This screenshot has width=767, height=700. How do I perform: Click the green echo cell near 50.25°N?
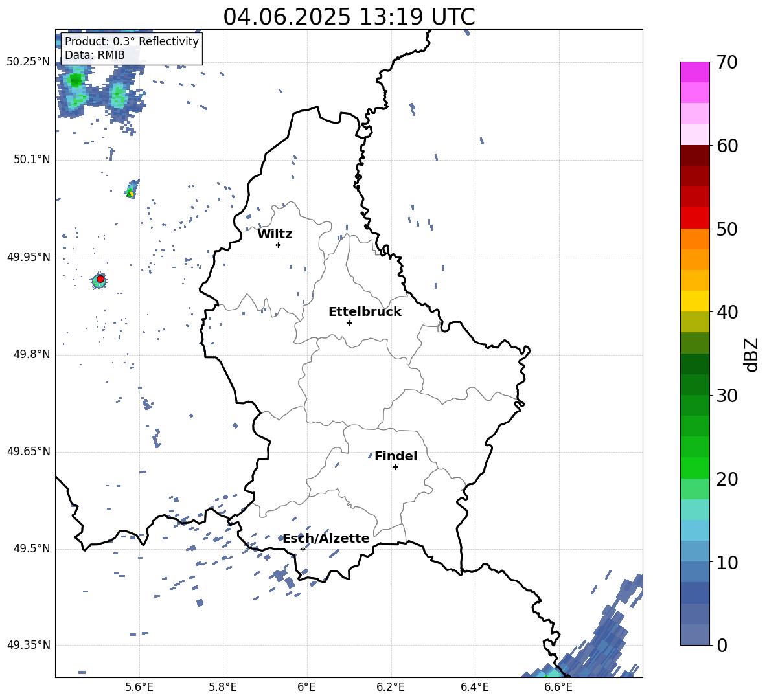(76, 80)
